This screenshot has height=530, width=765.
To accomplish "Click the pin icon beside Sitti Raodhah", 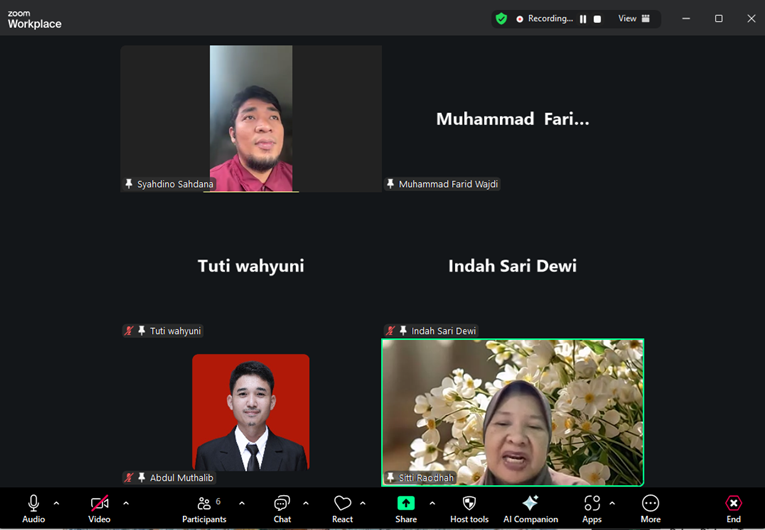I will [390, 477].
